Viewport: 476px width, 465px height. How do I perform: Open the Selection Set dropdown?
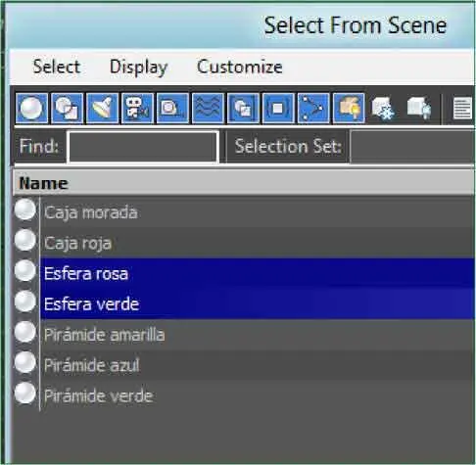pos(412,147)
